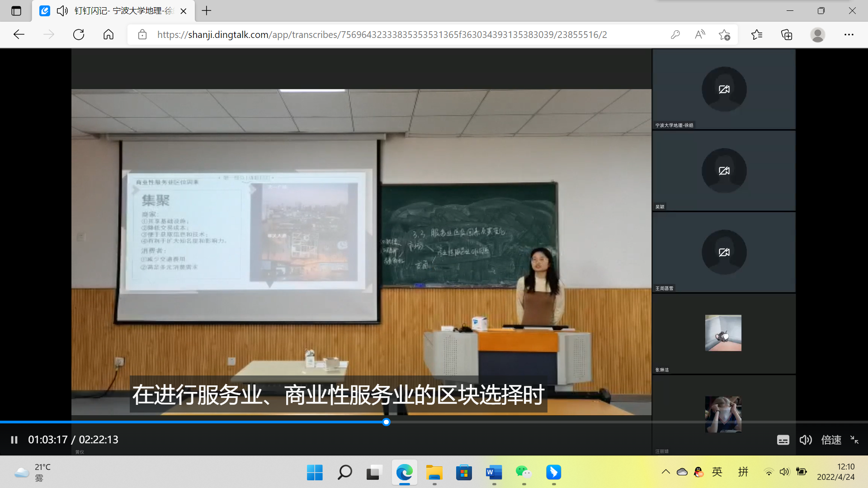Expand hidden system tray icons chevron
This screenshot has width=868, height=488.
coord(666,472)
